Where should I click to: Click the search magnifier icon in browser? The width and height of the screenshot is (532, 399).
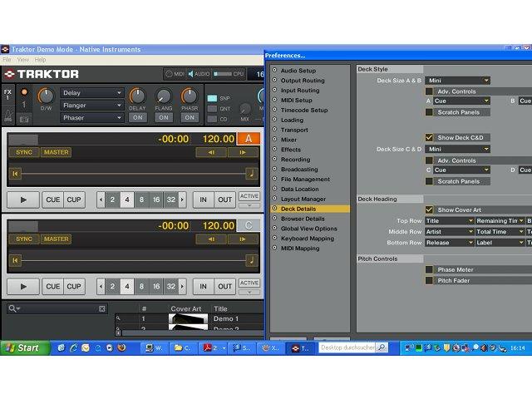pyautogui.click(x=14, y=308)
